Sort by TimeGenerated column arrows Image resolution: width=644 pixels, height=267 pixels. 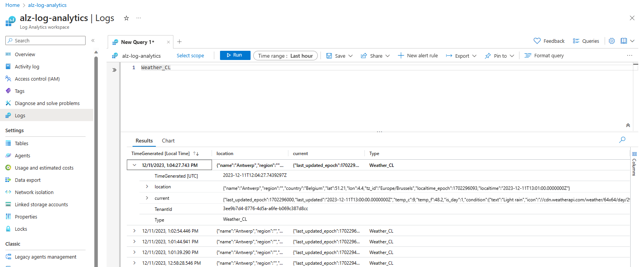tap(196, 154)
